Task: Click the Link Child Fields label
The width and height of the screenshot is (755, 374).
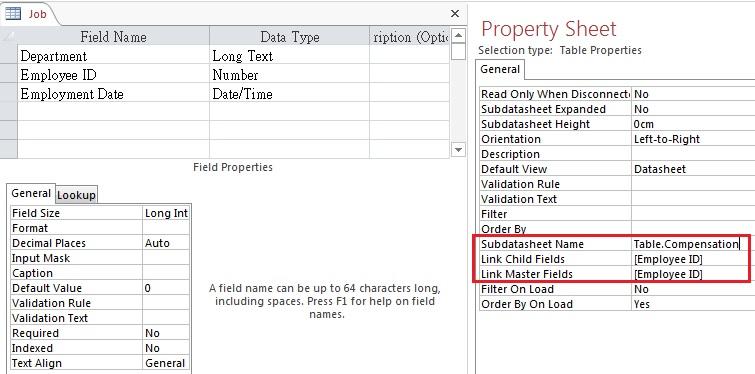Action: tap(522, 259)
